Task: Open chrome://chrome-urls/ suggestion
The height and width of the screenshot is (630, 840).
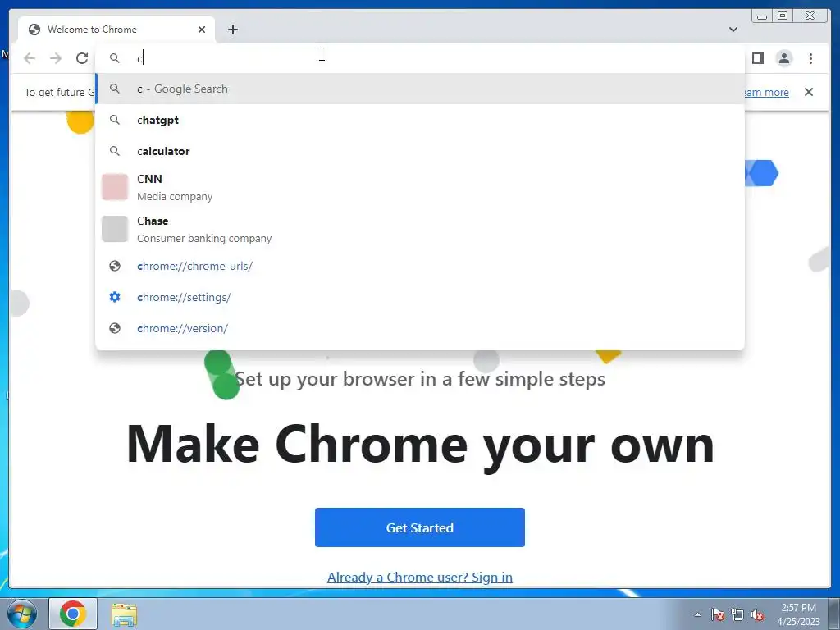Action: coord(420,266)
